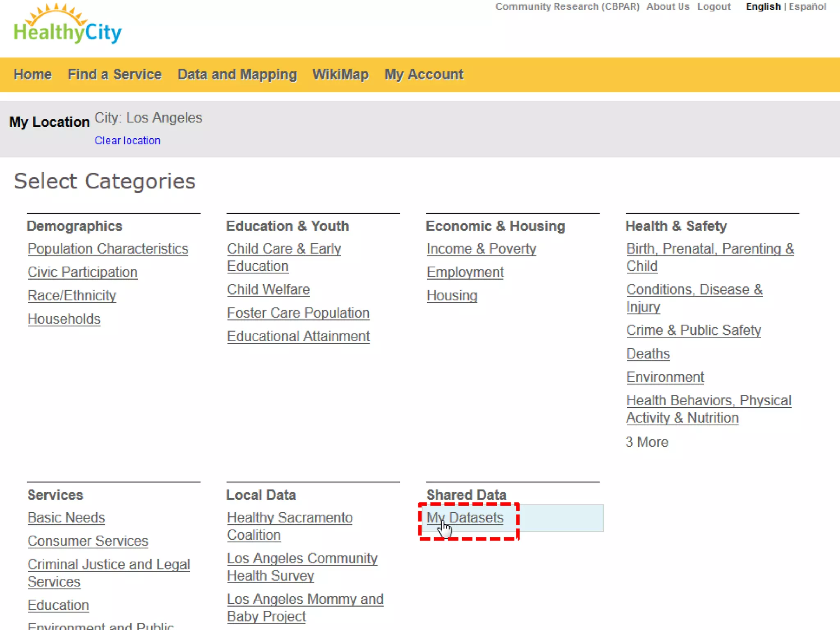Open Community Research (CBPAR) link
Image resolution: width=840 pixels, height=630 pixels.
pos(567,7)
